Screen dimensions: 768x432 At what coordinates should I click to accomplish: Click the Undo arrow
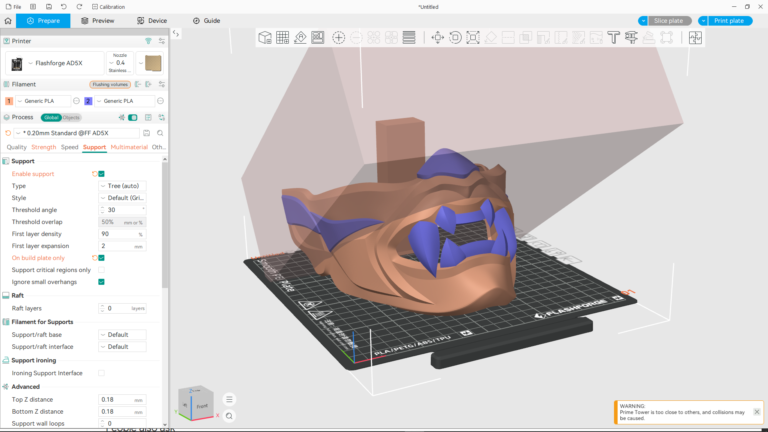coord(64,7)
